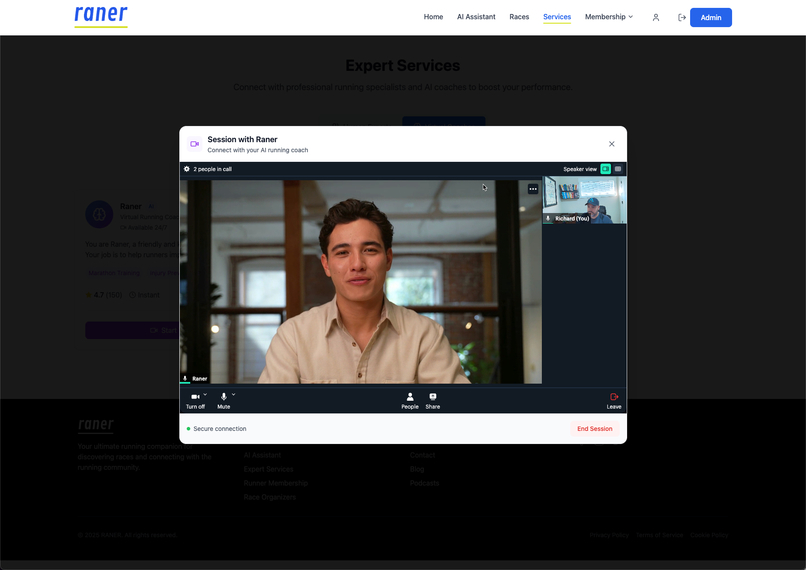
Task: Click the raner logo in header
Action: (101, 15)
